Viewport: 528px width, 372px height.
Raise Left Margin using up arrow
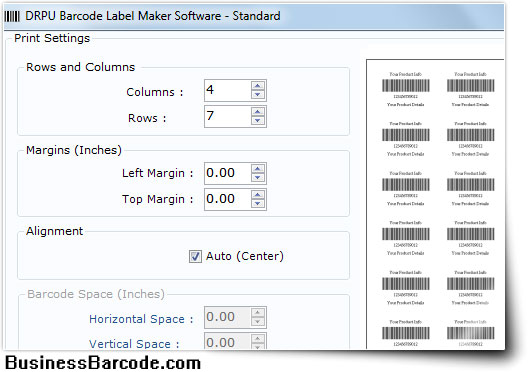(258, 169)
